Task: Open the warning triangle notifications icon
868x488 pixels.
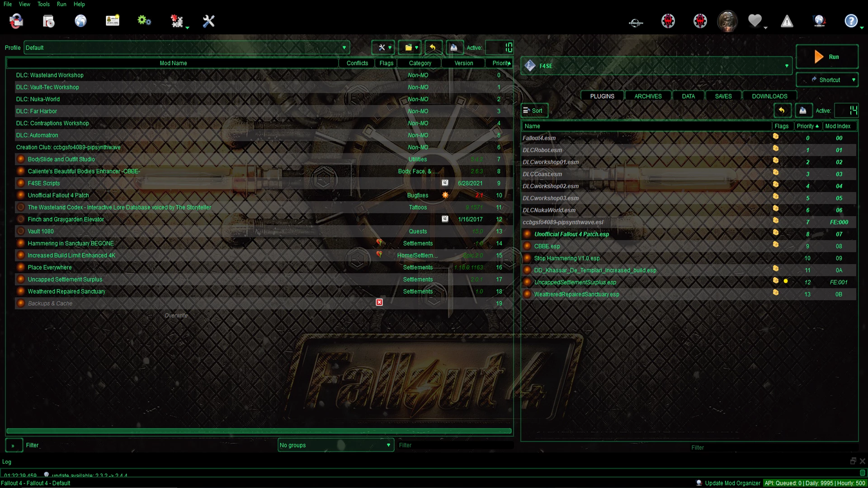Action: tap(787, 21)
